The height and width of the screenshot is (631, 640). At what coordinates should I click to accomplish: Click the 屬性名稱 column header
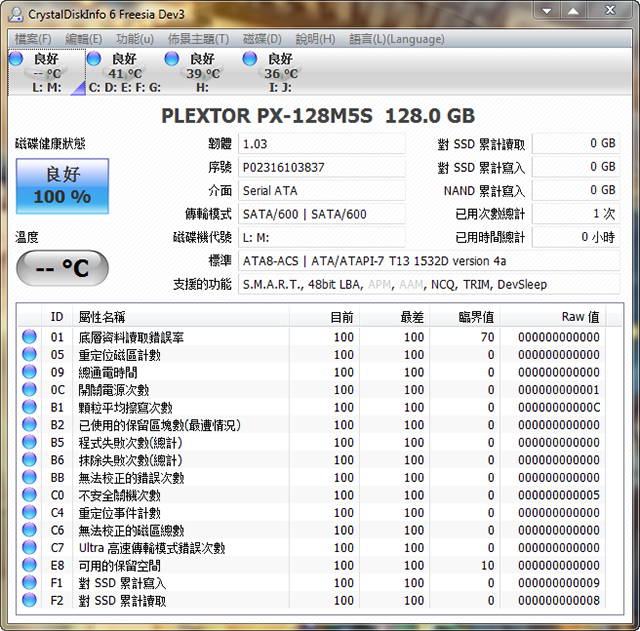tap(181, 317)
